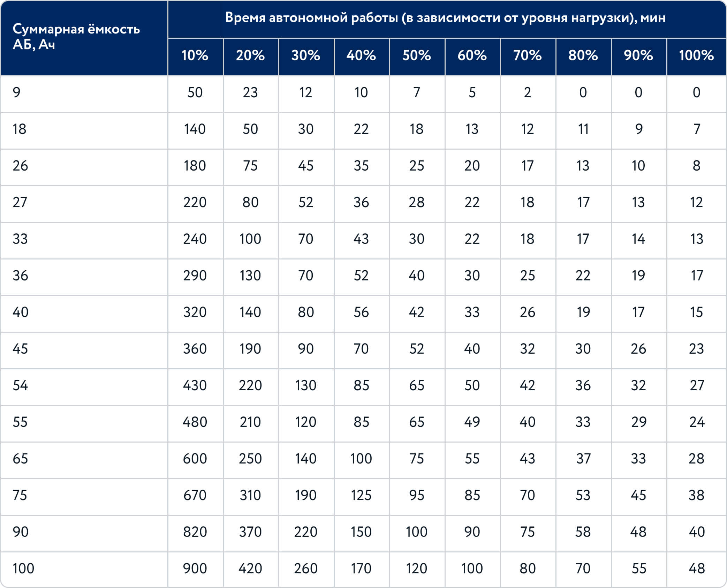Select the 90% load column header
This screenshot has height=588, width=727.
pyautogui.click(x=638, y=55)
